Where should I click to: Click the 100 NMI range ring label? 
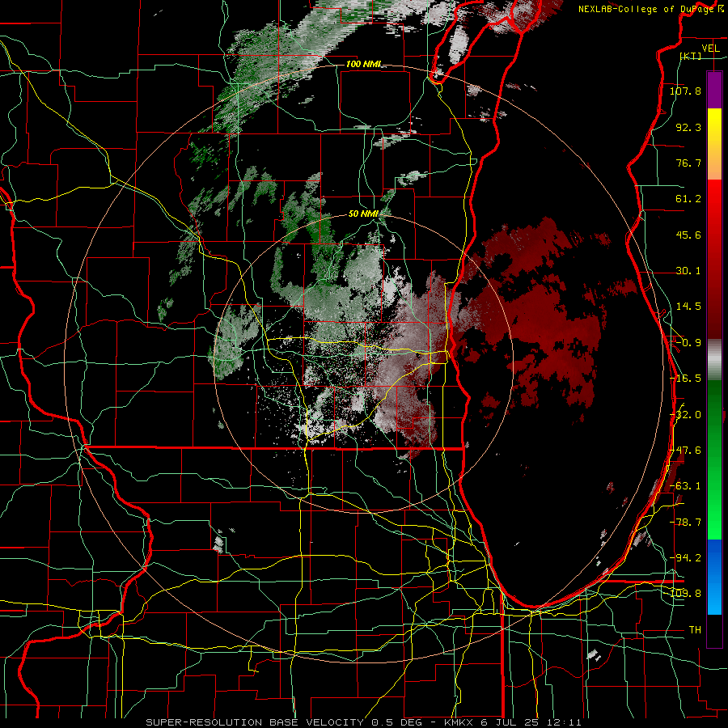pos(363,64)
